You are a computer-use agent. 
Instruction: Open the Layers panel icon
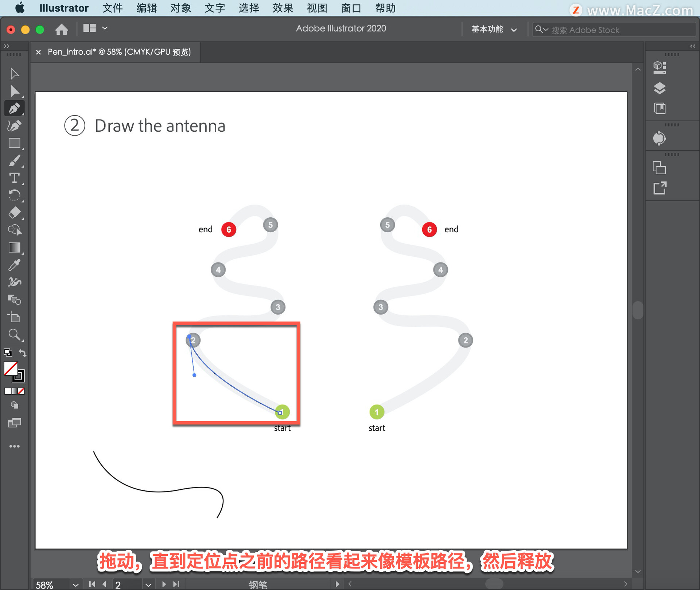[x=659, y=88]
